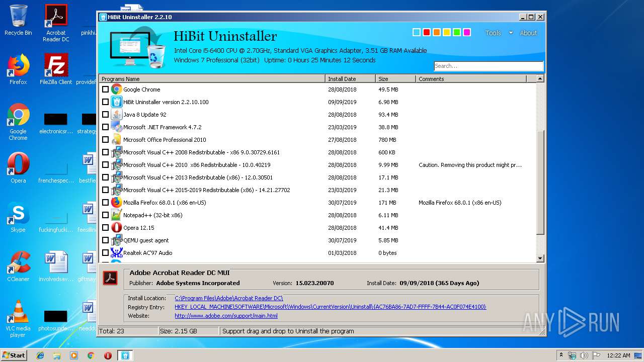
Task: Select the orange color theme swatch
Action: [x=437, y=32]
